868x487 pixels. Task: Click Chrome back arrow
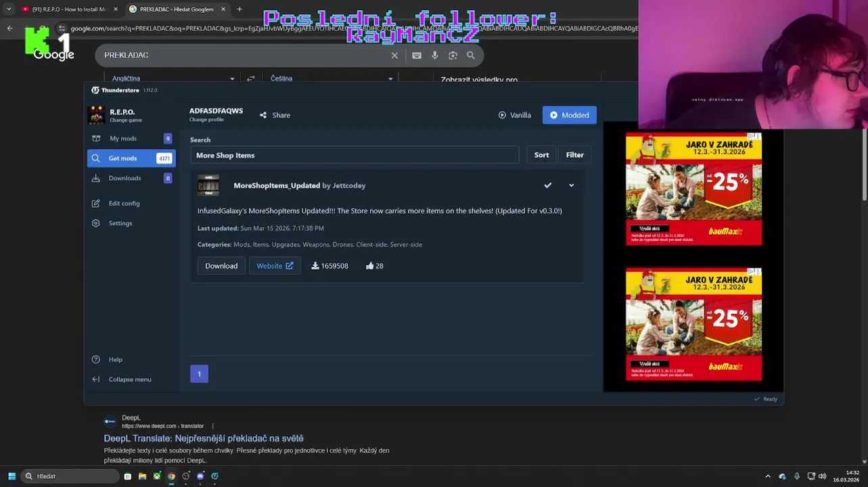coord(9,28)
